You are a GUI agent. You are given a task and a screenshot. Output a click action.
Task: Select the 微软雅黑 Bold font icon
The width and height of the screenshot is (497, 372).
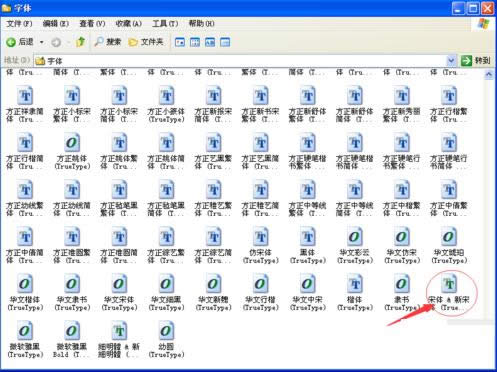click(72, 331)
